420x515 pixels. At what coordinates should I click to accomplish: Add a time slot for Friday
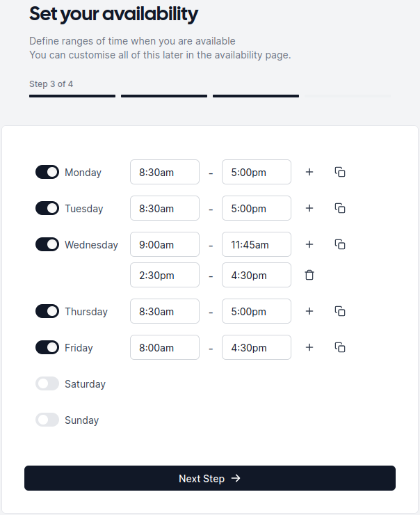[x=309, y=347]
